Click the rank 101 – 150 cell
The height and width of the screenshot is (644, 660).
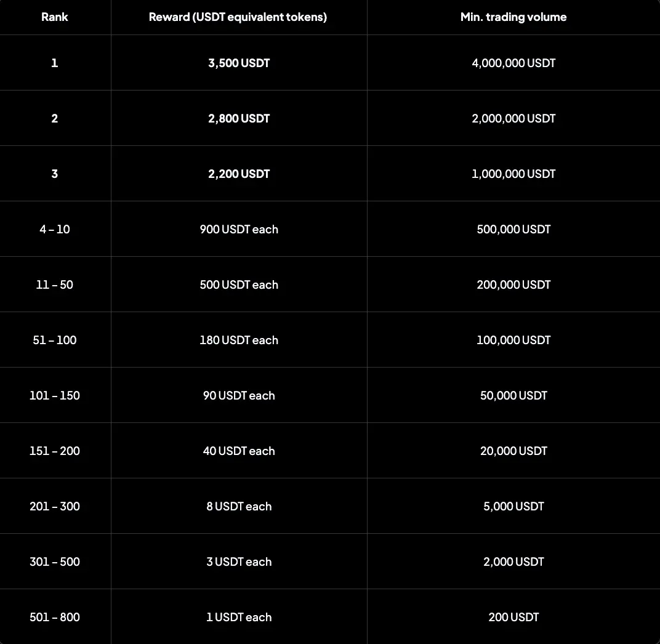pyautogui.click(x=55, y=395)
